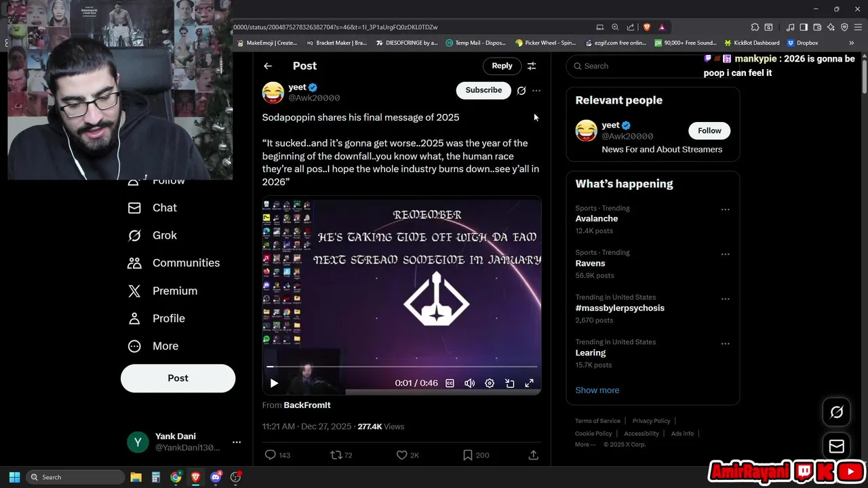This screenshot has height=488, width=868.
Task: Click the sidebar Post button
Action: pos(178,378)
